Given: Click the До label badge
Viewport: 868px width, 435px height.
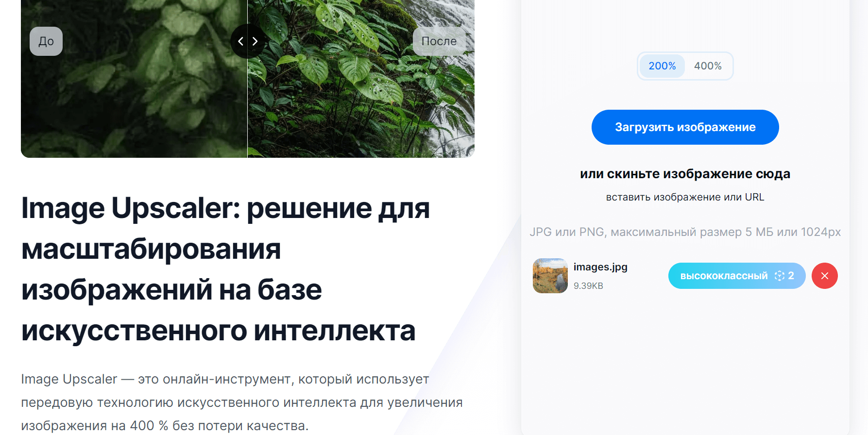Looking at the screenshot, I should coord(46,41).
